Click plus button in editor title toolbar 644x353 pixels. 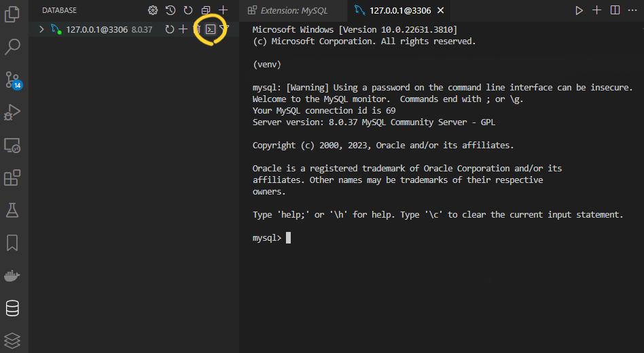point(596,10)
